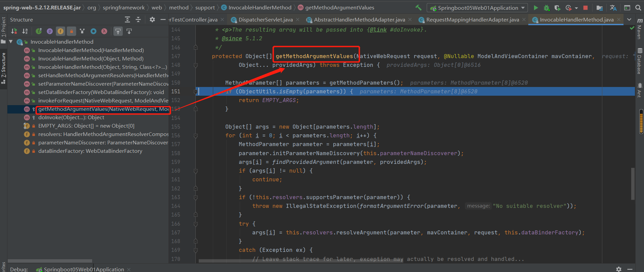Image resolution: width=644 pixels, height=272 pixels.
Task: Click the Profiler run icon
Action: (x=568, y=7)
